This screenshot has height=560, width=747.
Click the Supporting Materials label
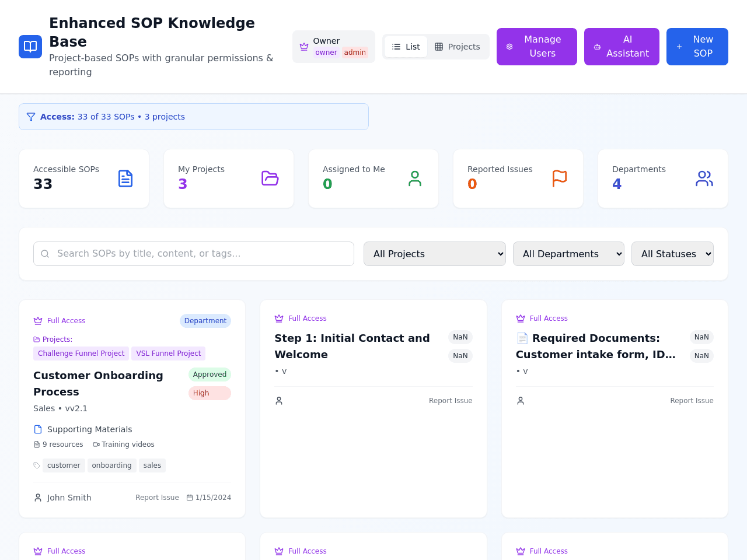pyautogui.click(x=89, y=429)
